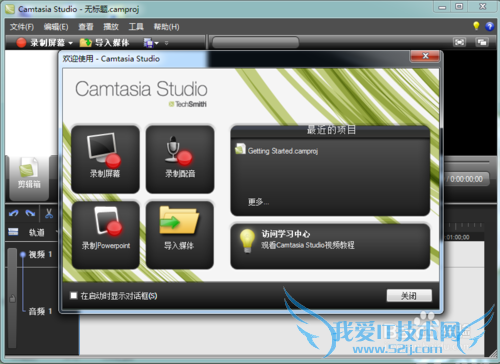Screen dimensions: 500x364
Task: Click the fullscreen preview icon in top toolbar
Action: pyautogui.click(x=459, y=42)
